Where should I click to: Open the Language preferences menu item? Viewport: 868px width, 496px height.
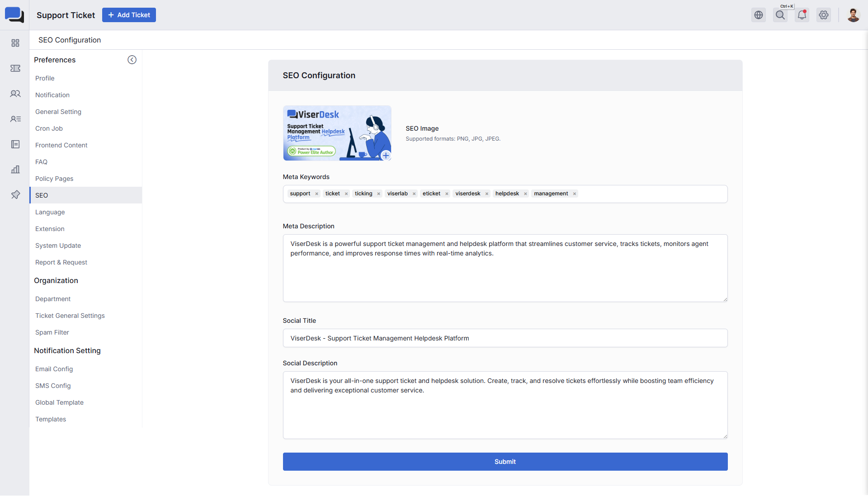point(50,212)
